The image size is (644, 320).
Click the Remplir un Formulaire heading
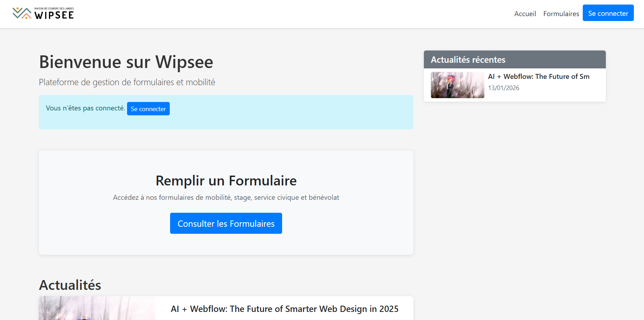pos(226,181)
